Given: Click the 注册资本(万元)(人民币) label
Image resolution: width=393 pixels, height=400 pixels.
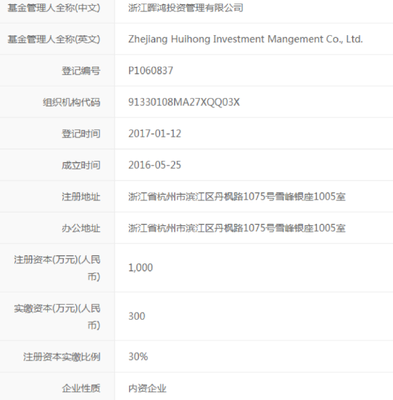Looking at the screenshot, I should pos(57,268).
